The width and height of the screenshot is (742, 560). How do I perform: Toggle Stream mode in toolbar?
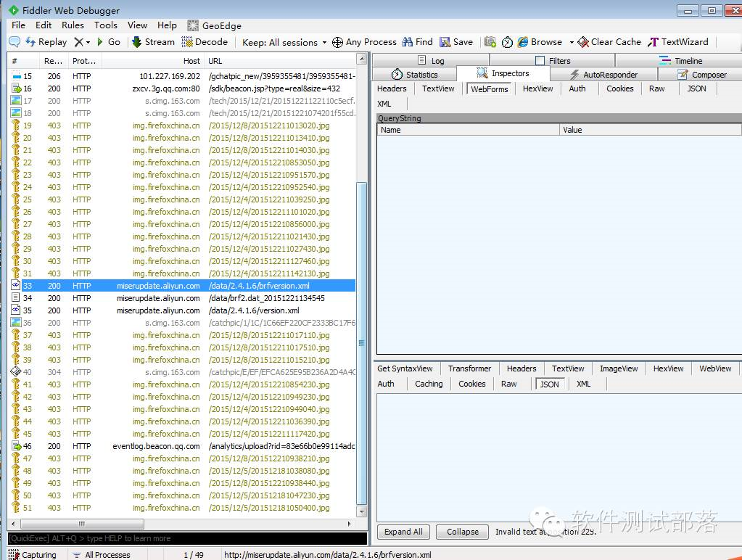coord(153,42)
